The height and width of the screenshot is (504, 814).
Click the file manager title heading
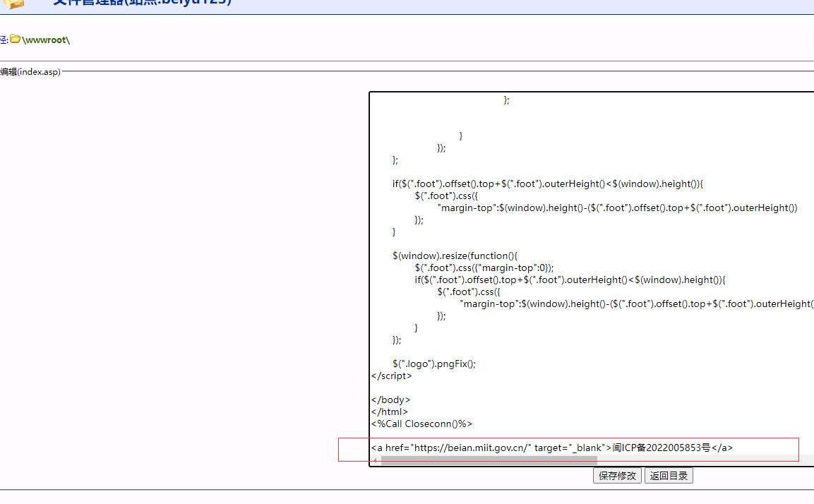point(142,3)
